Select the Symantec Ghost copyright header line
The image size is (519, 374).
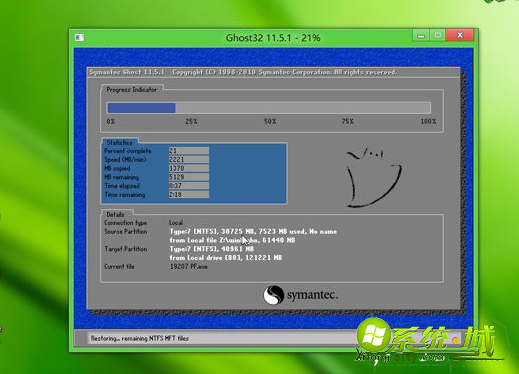point(243,72)
